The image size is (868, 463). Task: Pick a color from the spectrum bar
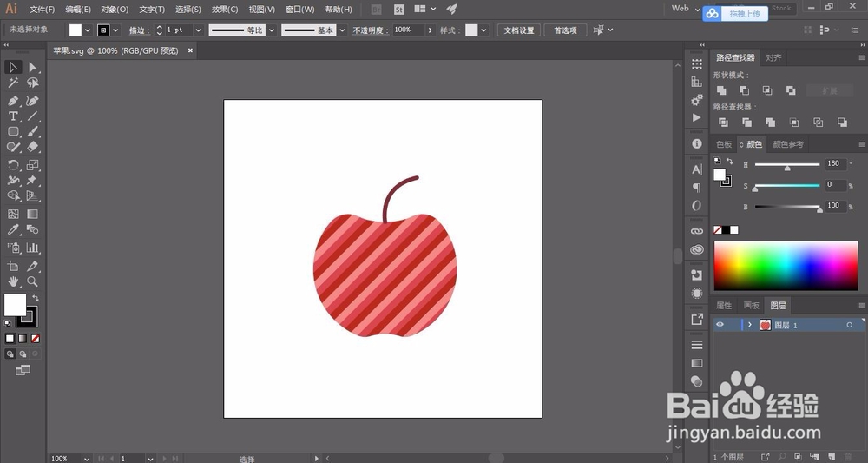tap(786, 266)
